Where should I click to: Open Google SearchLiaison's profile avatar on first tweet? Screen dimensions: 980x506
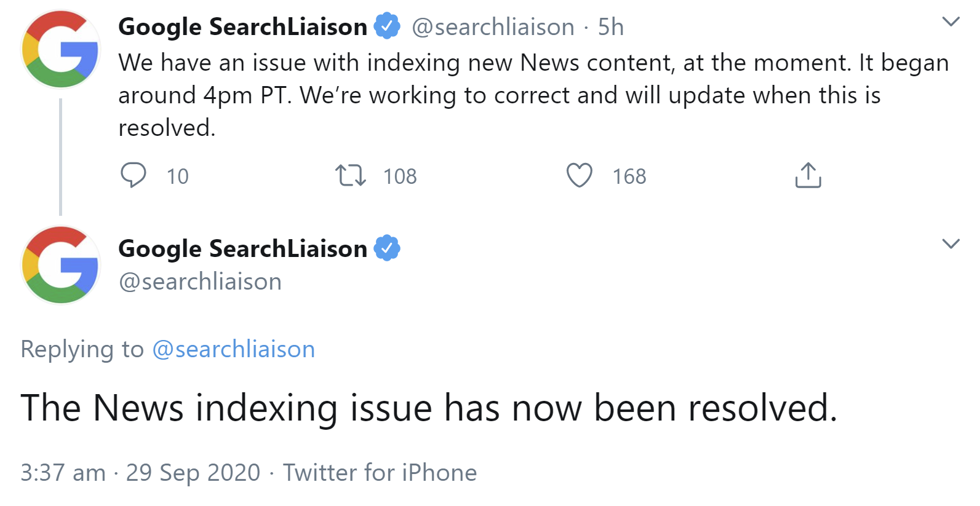click(x=60, y=49)
